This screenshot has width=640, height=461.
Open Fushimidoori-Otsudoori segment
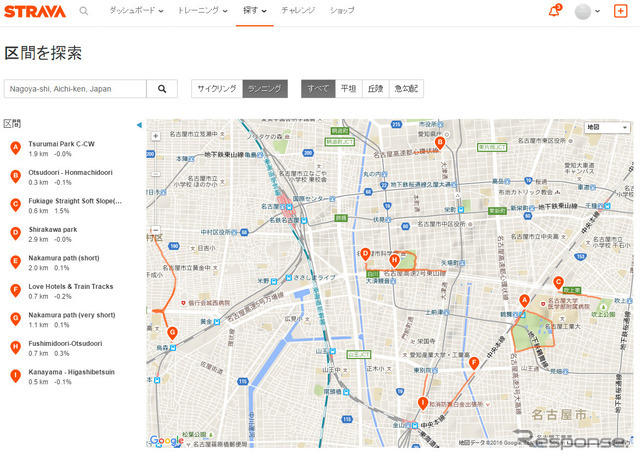(x=65, y=344)
